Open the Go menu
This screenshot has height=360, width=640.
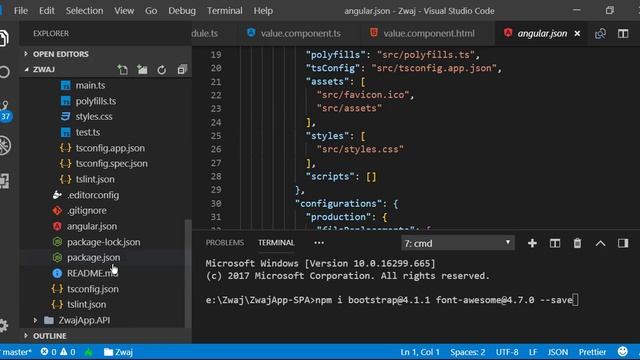click(x=151, y=11)
